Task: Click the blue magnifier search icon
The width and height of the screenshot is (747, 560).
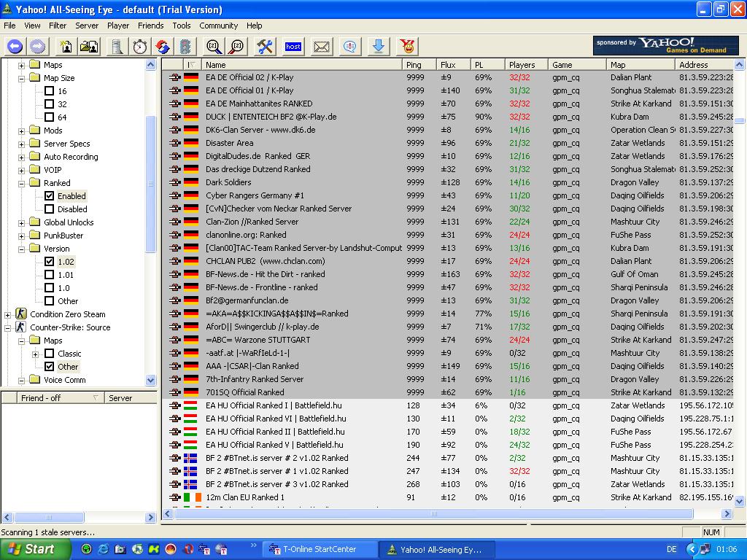Action: 214,46
